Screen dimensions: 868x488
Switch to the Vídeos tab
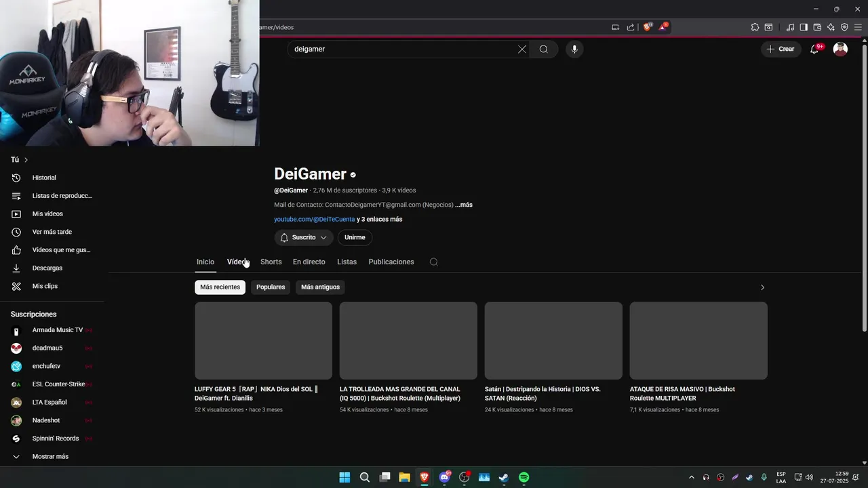(238, 262)
